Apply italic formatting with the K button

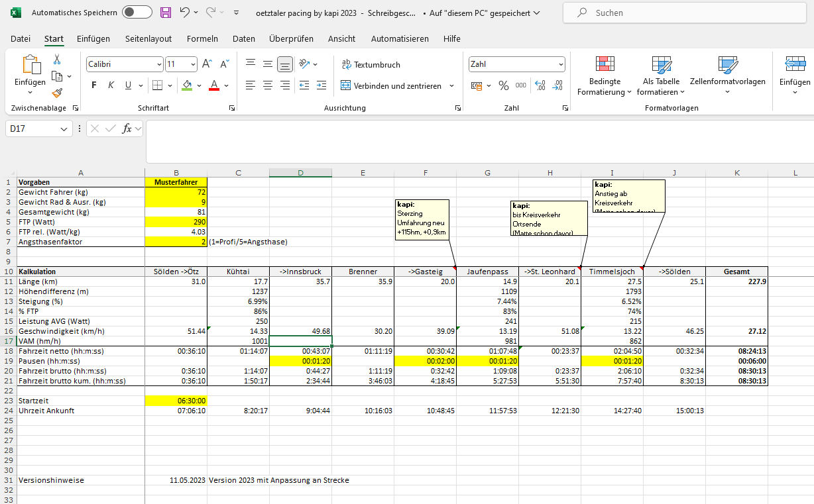click(x=111, y=85)
